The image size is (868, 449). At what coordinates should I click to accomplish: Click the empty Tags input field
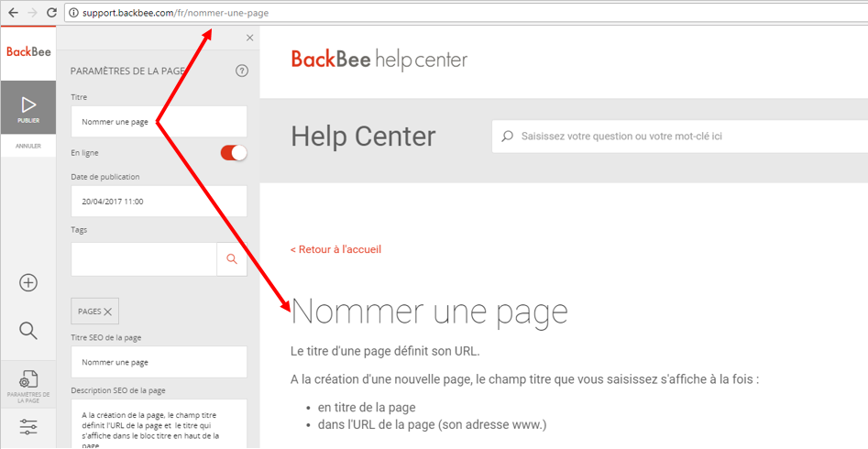144,259
